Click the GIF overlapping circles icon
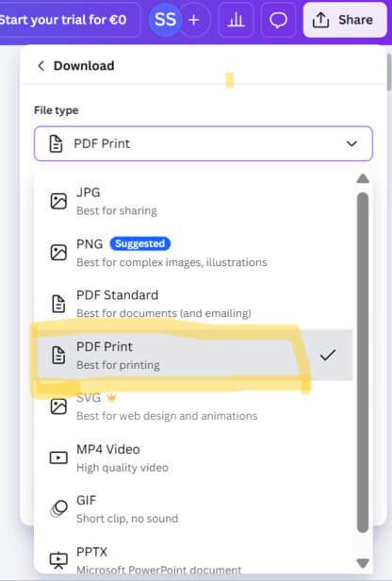 click(58, 508)
